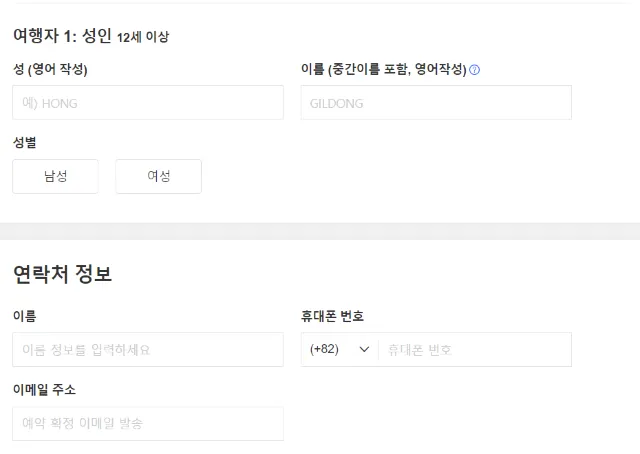640x454 pixels.
Task: Click the 성 (영어 작성) label
Action: pyautogui.click(x=49, y=69)
